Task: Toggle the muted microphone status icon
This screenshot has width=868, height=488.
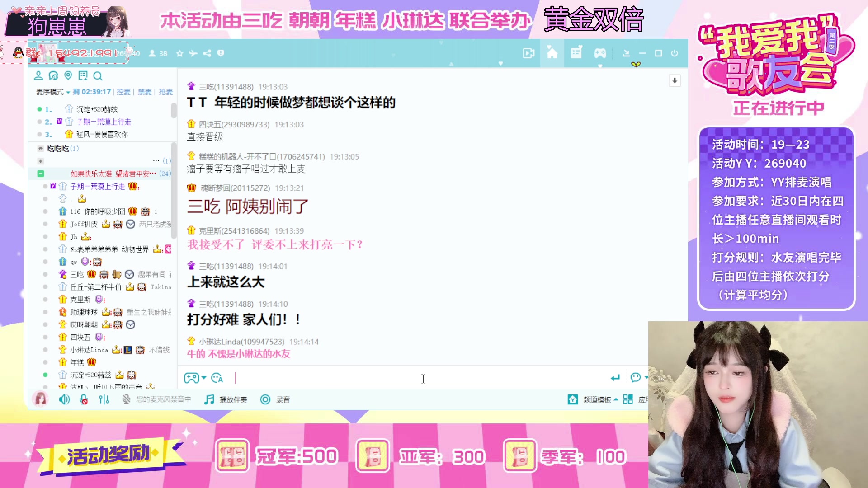Action: click(x=127, y=399)
